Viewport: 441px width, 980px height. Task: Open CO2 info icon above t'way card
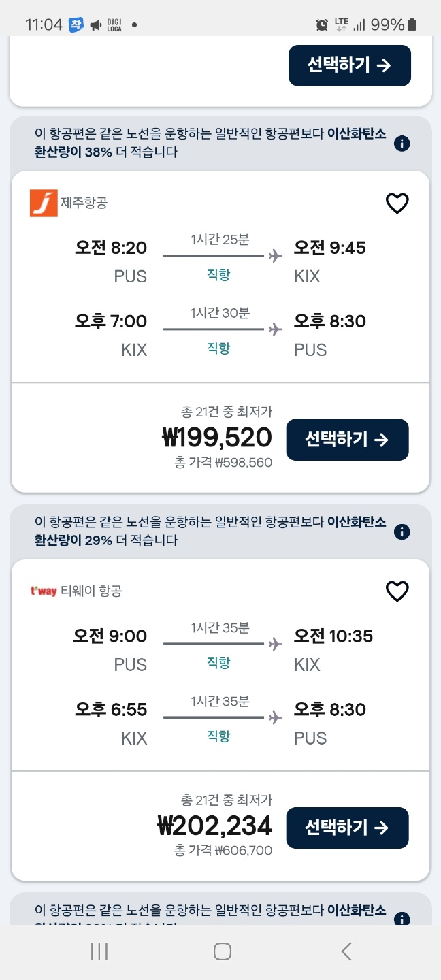[402, 532]
